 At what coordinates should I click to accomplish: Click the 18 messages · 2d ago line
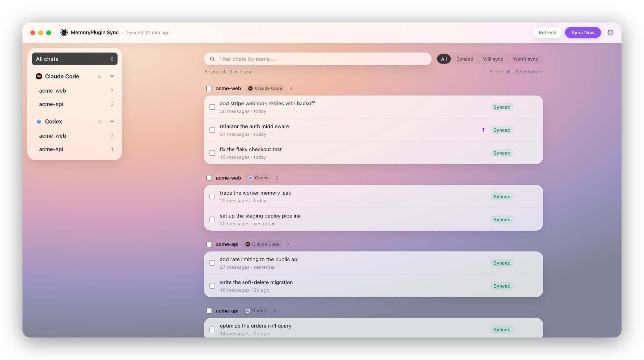pos(244,290)
